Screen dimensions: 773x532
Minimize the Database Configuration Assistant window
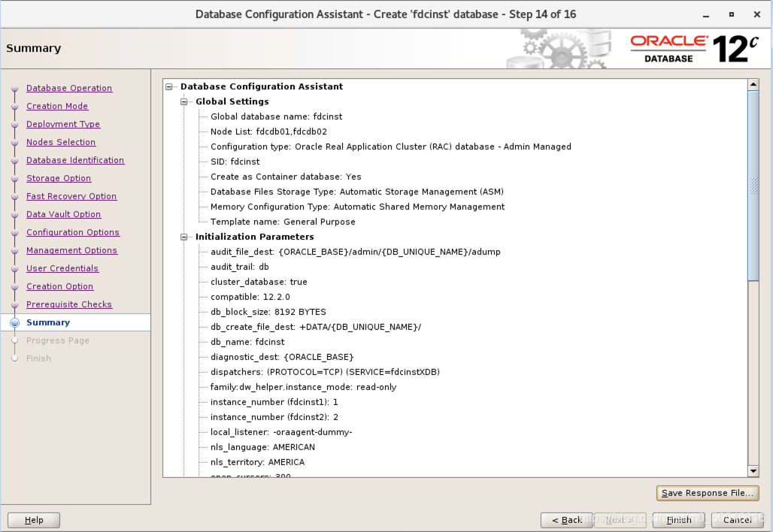[706, 15]
